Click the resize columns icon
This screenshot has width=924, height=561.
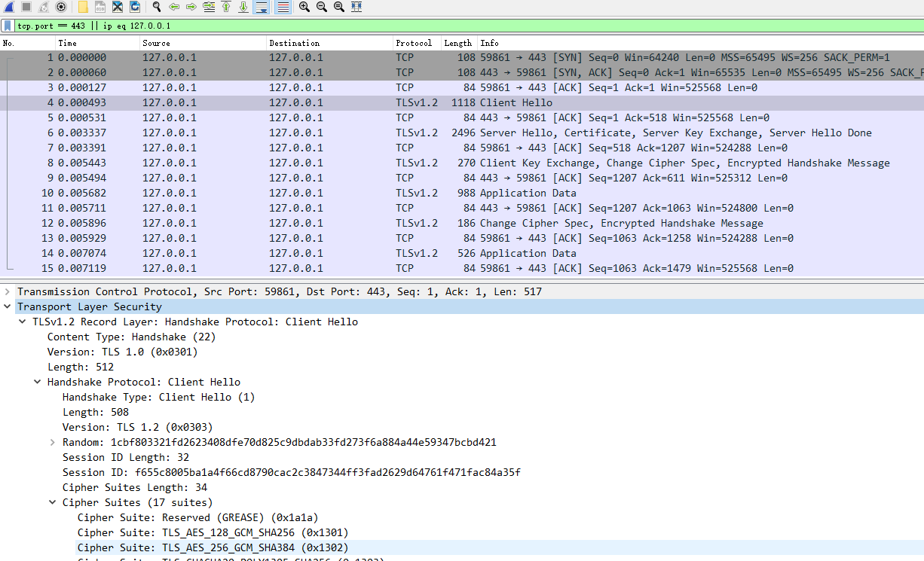(x=356, y=7)
